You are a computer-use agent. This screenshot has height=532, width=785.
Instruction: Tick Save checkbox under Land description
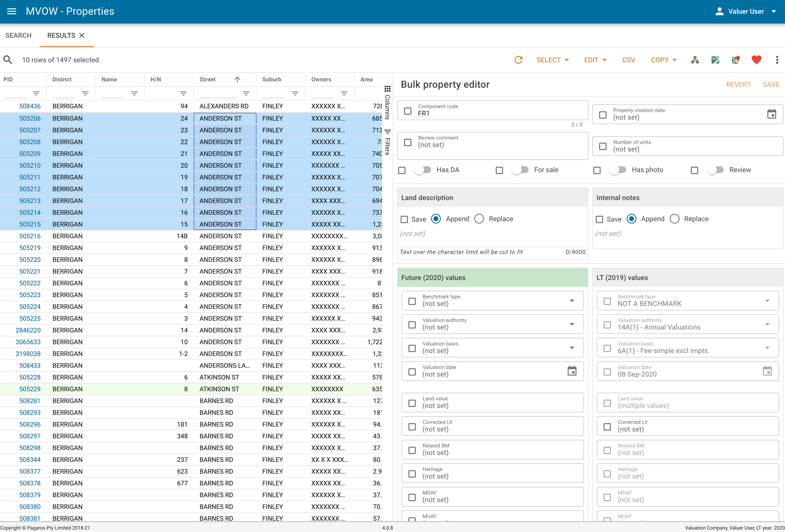pos(404,219)
